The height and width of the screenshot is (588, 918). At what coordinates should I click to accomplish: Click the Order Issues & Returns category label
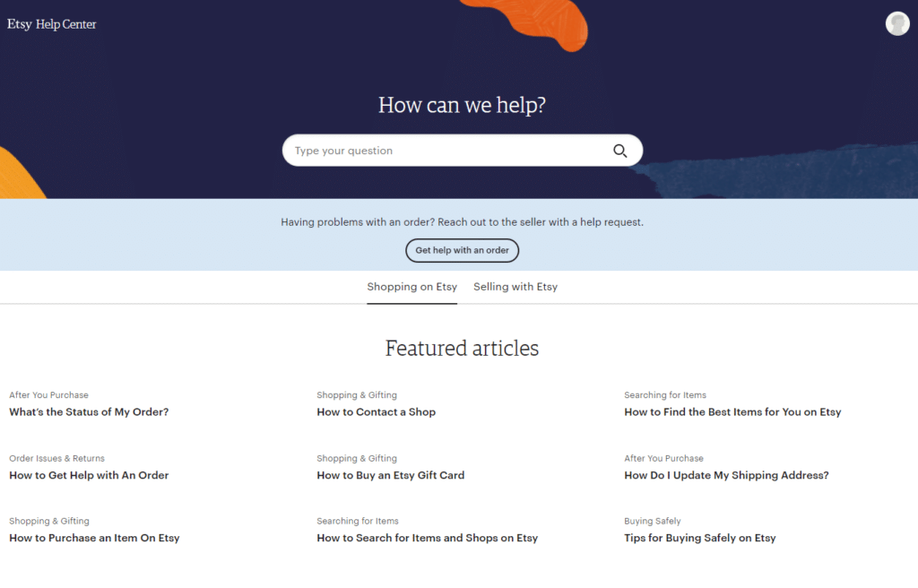[x=56, y=459]
